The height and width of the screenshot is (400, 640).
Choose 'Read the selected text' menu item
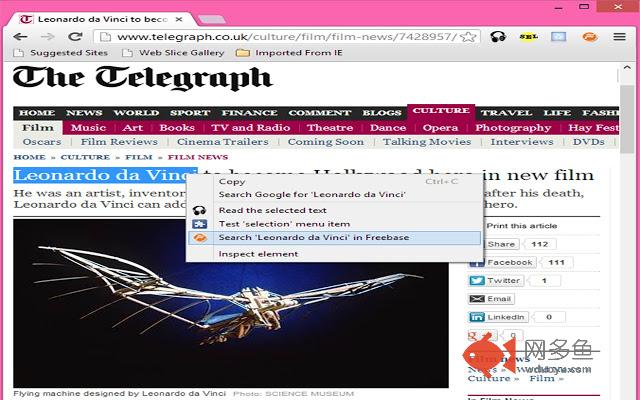tap(272, 210)
